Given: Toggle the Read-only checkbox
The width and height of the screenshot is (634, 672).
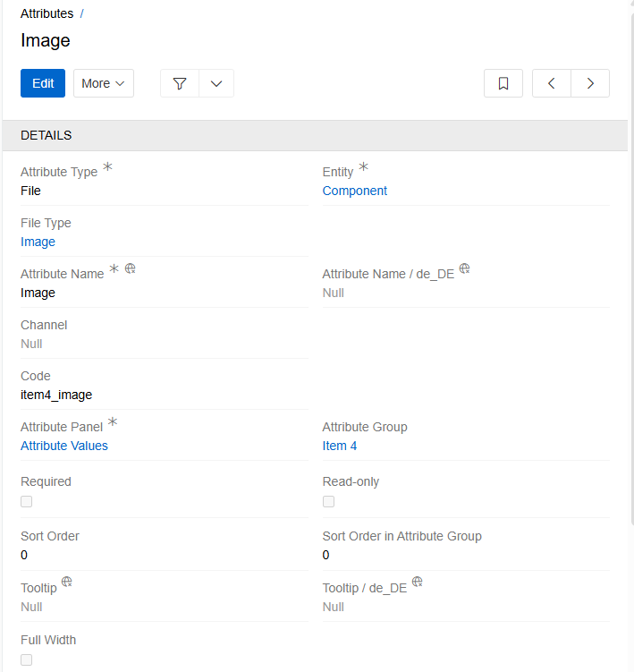Looking at the screenshot, I should tap(328, 501).
